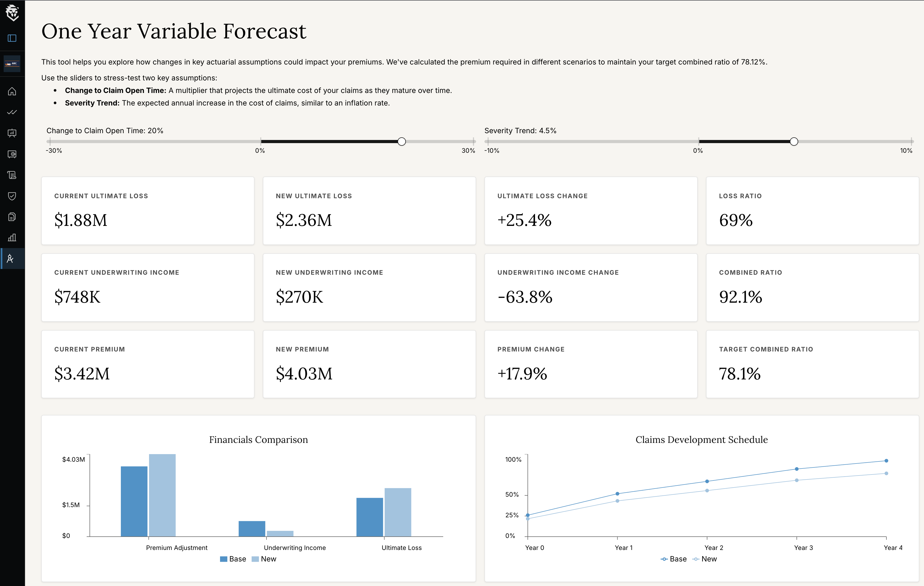Click the lion logo in the sidebar
Viewport: 924px width, 586px height.
tap(12, 13)
